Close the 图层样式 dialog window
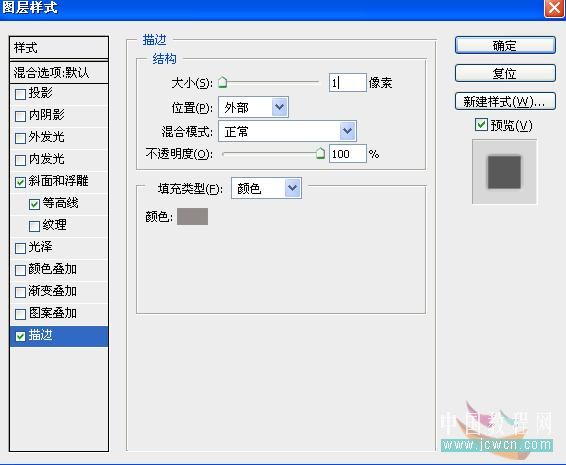 tap(554, 8)
